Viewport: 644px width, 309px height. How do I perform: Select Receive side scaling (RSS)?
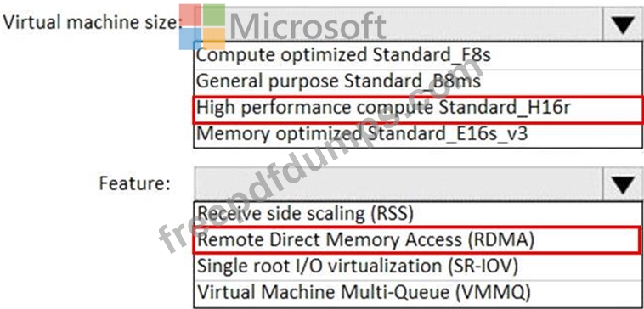point(417,213)
